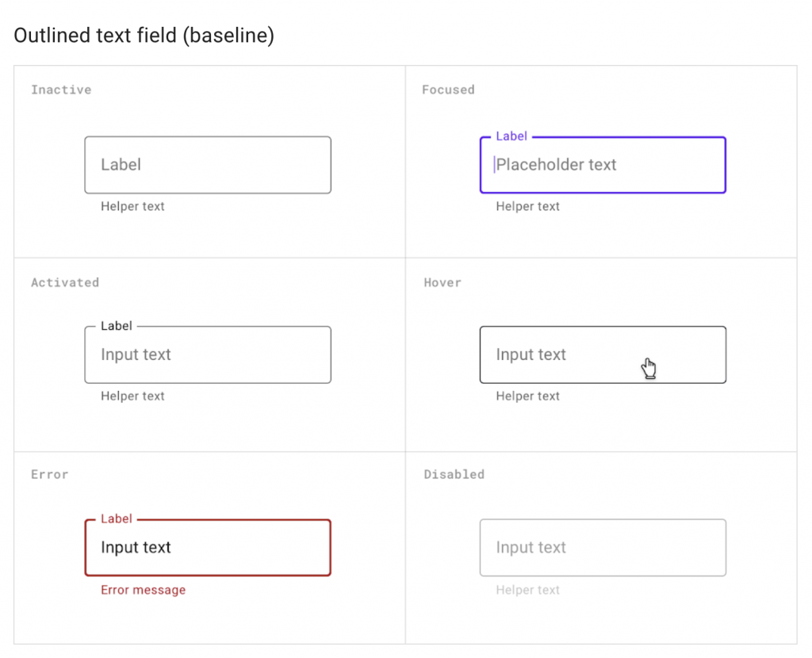Image resolution: width=812 pixels, height=658 pixels.
Task: Click the Disabled state caption
Action: pos(454,475)
